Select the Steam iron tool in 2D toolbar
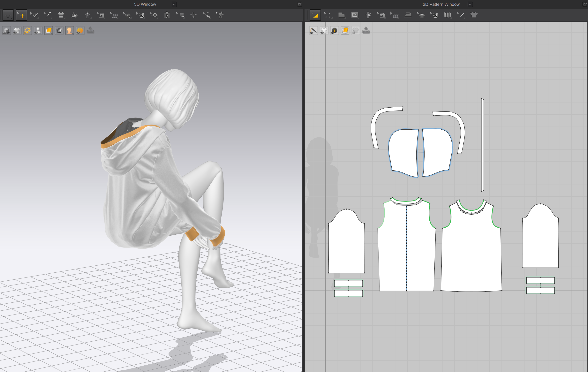The image size is (588, 372). (x=408, y=15)
